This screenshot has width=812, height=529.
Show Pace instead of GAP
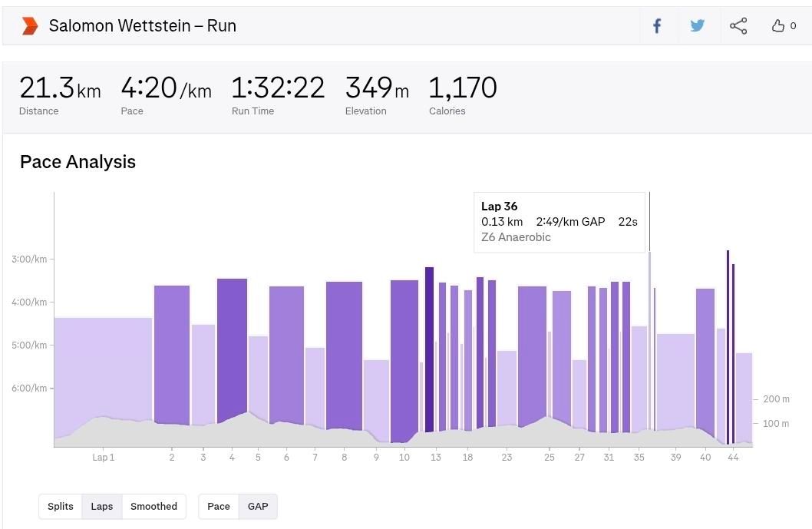click(x=219, y=507)
